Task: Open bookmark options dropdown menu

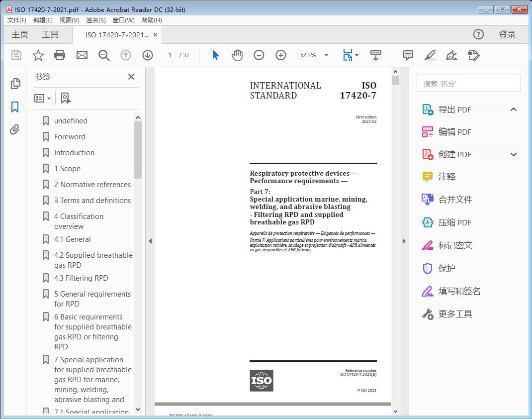Action: tap(43, 99)
